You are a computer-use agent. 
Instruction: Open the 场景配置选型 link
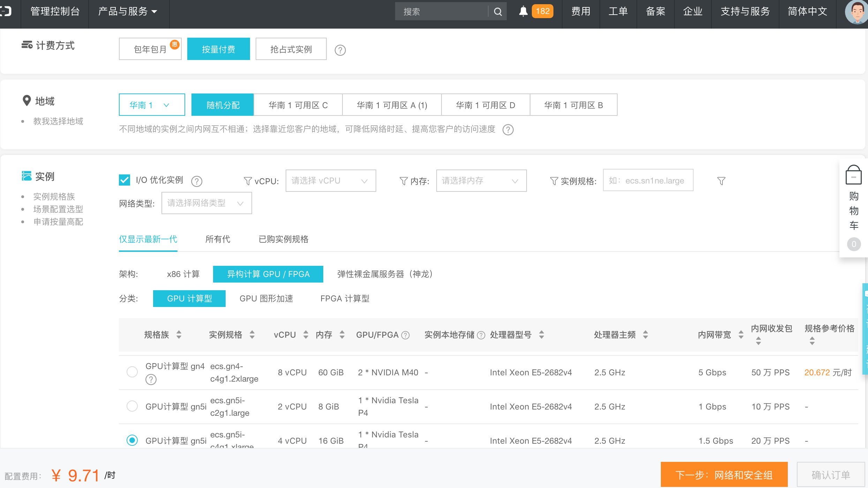click(x=58, y=209)
